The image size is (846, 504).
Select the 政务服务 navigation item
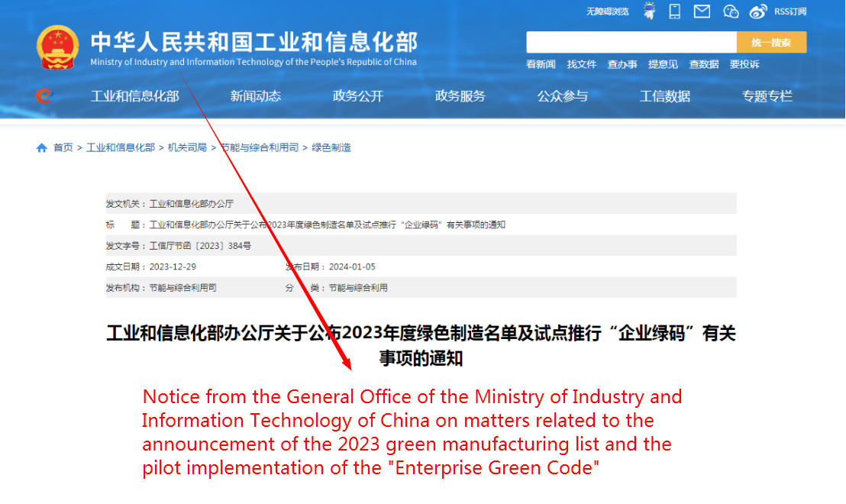point(460,96)
